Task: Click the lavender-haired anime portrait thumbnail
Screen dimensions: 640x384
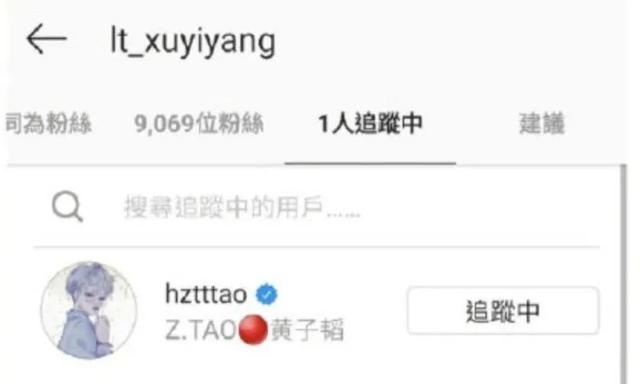Action: [89, 311]
